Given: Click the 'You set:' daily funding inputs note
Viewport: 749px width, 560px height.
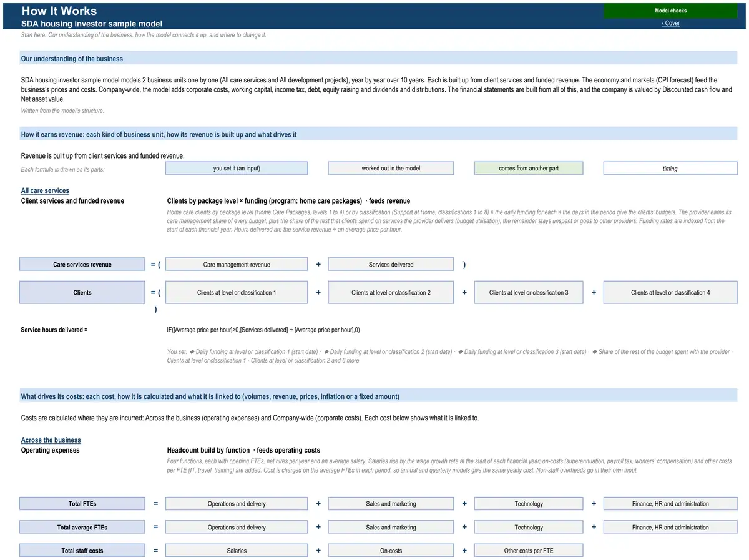Looking at the screenshot, I should point(450,356).
